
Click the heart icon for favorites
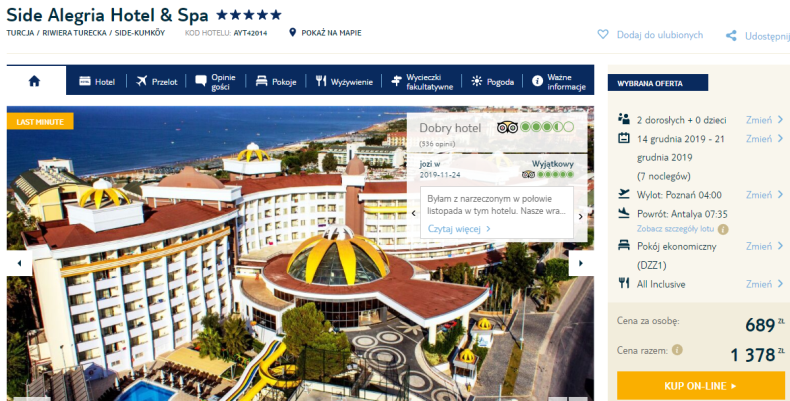tap(603, 35)
